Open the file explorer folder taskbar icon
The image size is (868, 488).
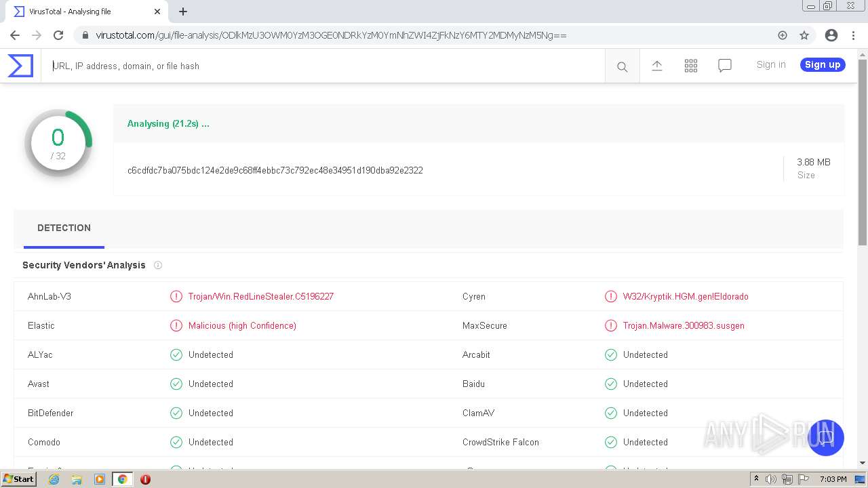pos(77,479)
